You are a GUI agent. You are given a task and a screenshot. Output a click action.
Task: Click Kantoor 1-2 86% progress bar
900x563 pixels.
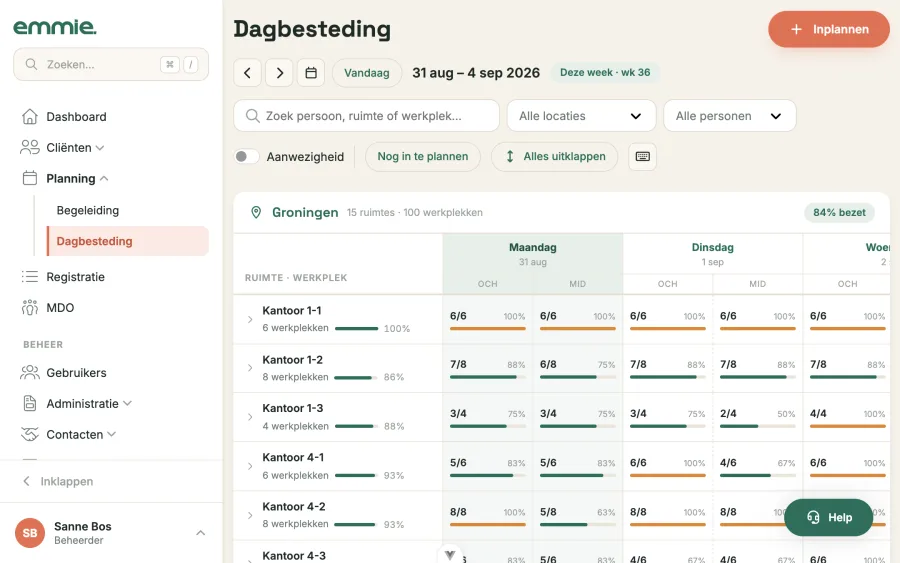[x=355, y=378]
